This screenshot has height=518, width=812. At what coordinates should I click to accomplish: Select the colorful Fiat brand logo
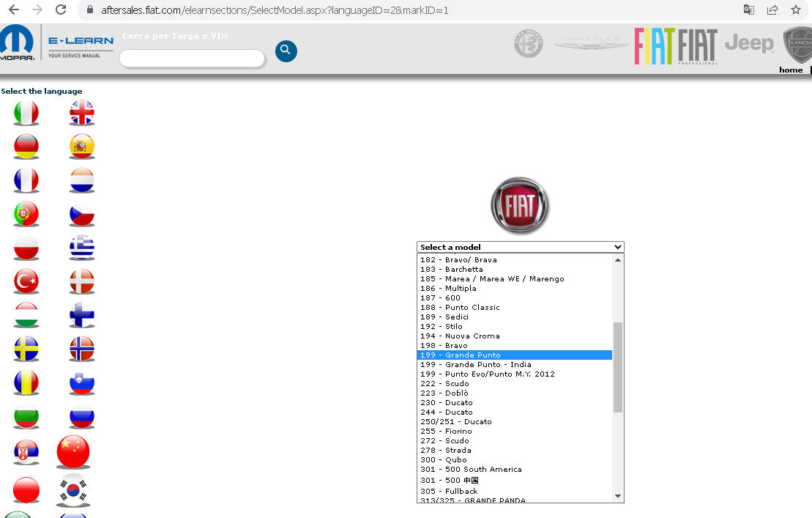pos(655,45)
